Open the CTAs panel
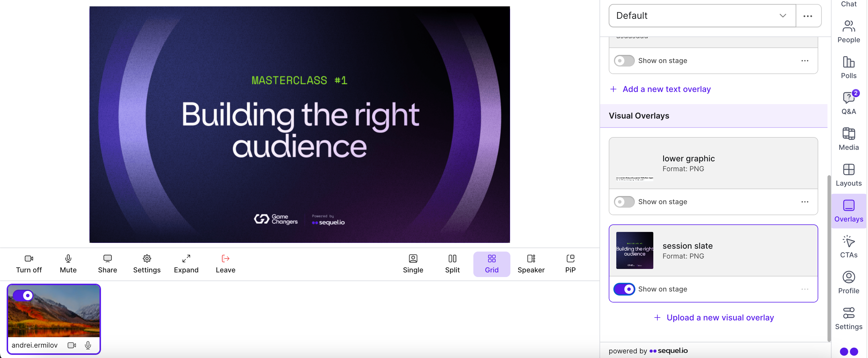Screen dimensions: 868x358 coord(848,247)
